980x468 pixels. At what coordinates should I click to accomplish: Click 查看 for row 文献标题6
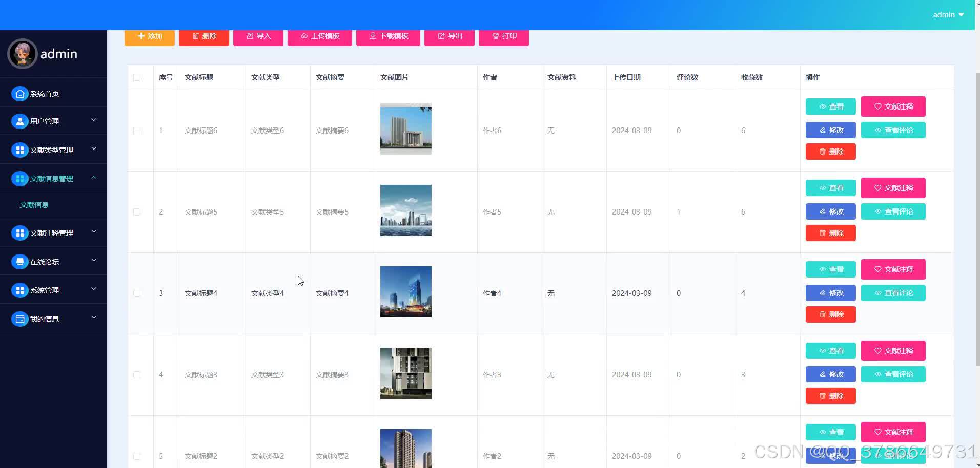[831, 107]
